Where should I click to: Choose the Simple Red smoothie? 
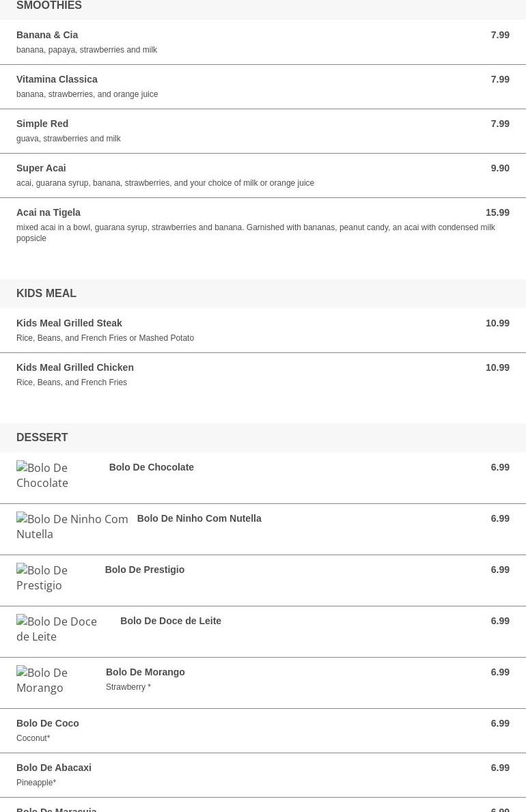[x=263, y=131]
